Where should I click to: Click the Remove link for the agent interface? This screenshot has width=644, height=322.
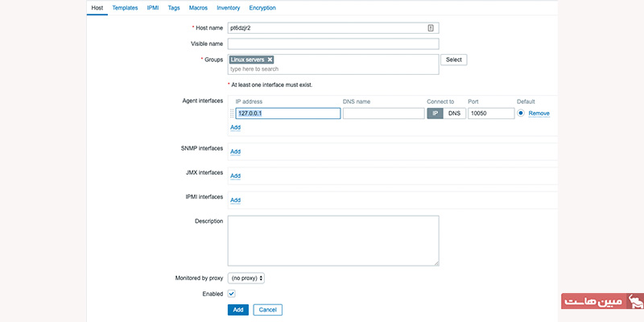tap(539, 114)
